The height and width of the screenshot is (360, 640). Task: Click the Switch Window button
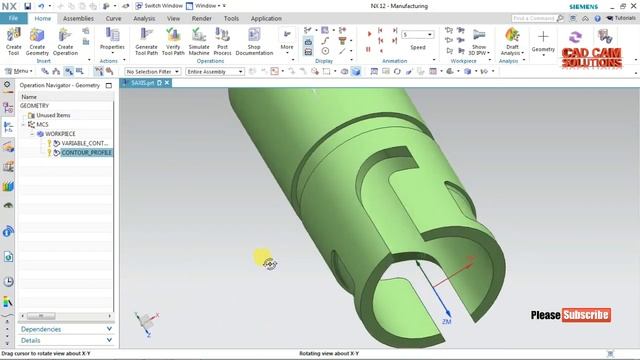click(x=159, y=6)
